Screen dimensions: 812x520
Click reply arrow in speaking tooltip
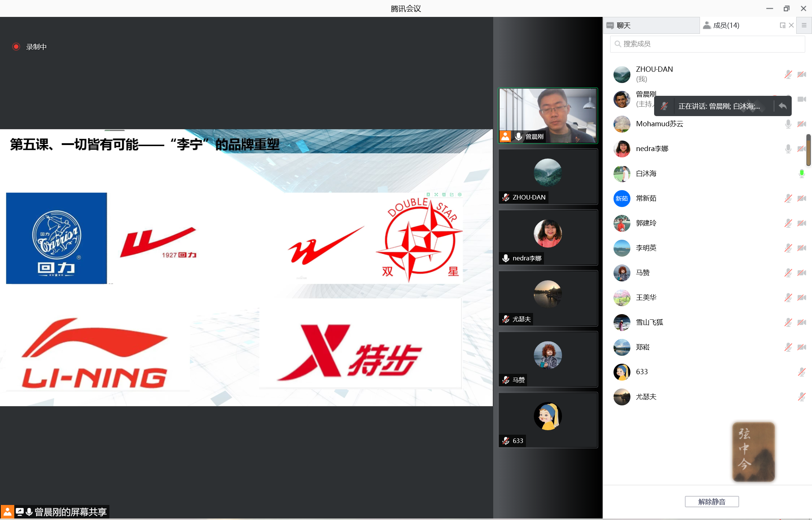(x=783, y=106)
